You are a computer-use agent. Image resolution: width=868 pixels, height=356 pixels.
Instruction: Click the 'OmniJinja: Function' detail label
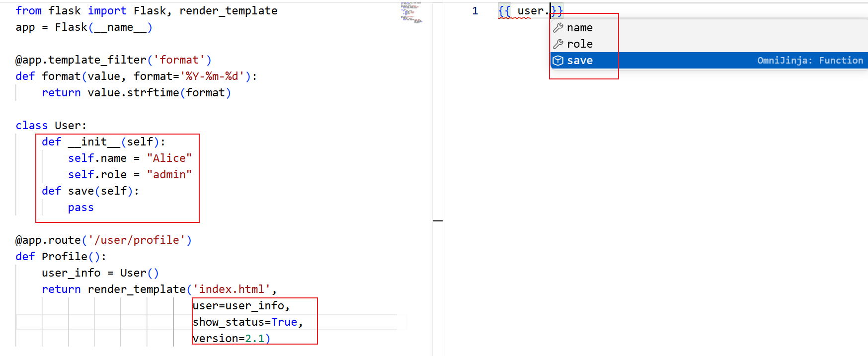[x=810, y=60]
